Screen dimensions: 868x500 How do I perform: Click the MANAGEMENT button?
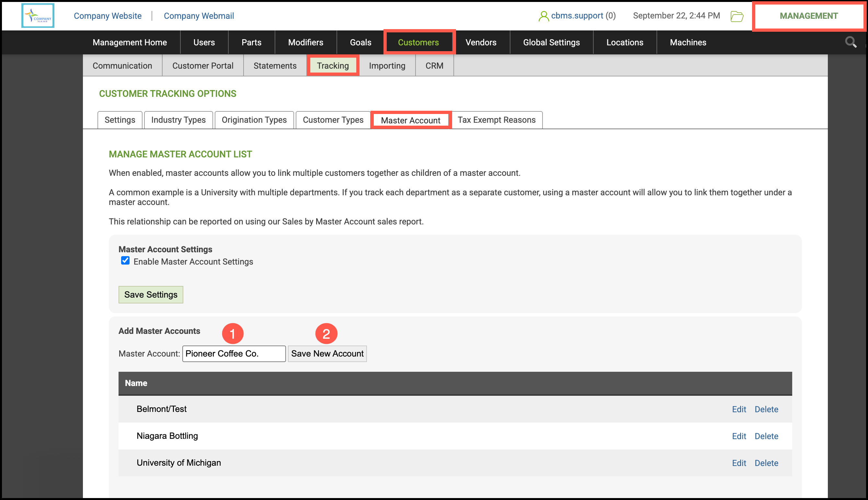[808, 16]
